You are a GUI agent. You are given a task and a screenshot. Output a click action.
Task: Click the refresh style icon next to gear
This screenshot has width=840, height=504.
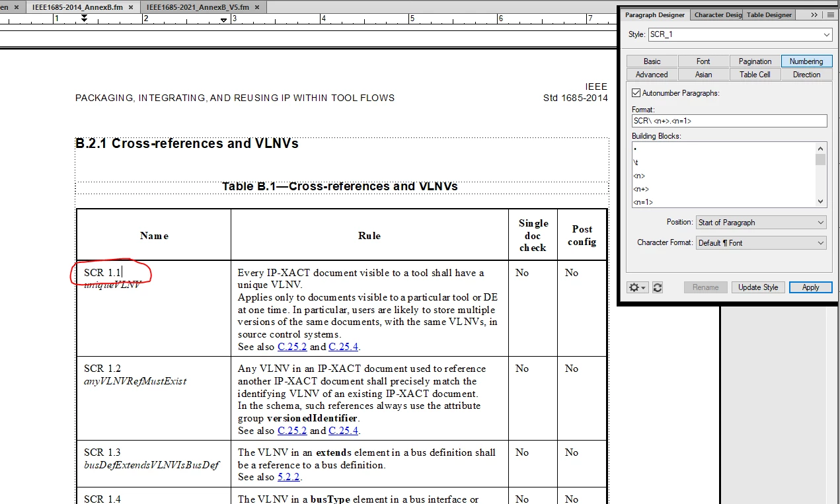click(657, 287)
